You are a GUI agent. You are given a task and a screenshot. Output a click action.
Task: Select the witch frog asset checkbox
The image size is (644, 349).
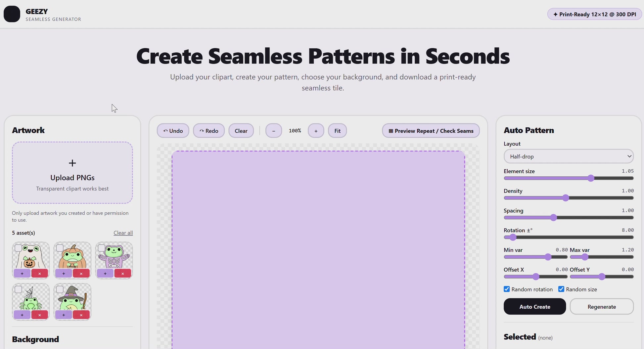pos(60,289)
